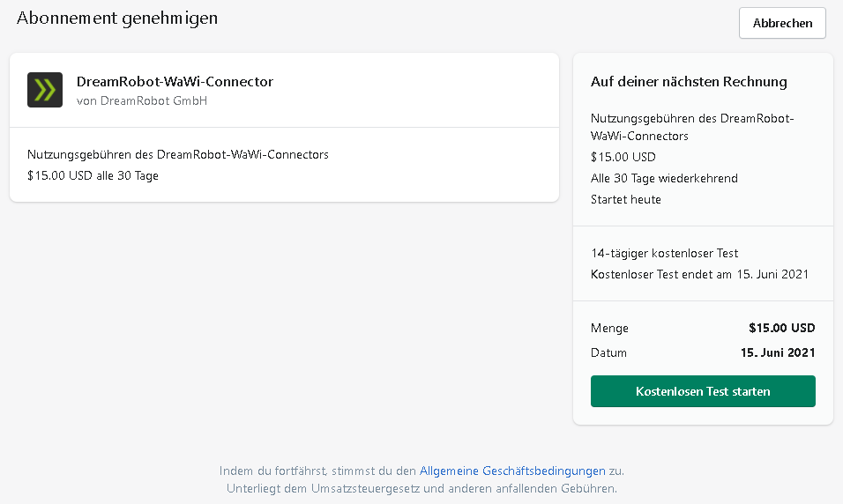Click the bold '$15.00 USD' amount next to Menge
Screen dimensions: 843x504
tap(781, 328)
